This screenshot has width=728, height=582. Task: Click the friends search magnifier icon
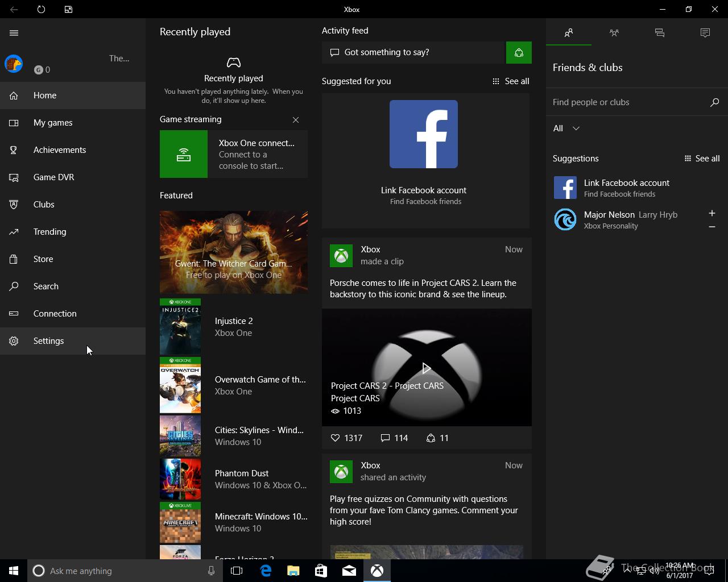[715, 102]
